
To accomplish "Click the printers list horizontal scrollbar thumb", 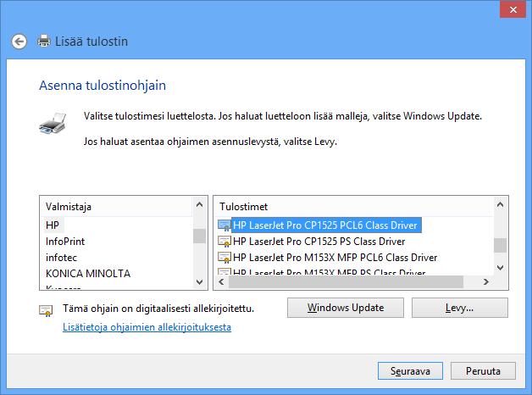I will coord(346,282).
